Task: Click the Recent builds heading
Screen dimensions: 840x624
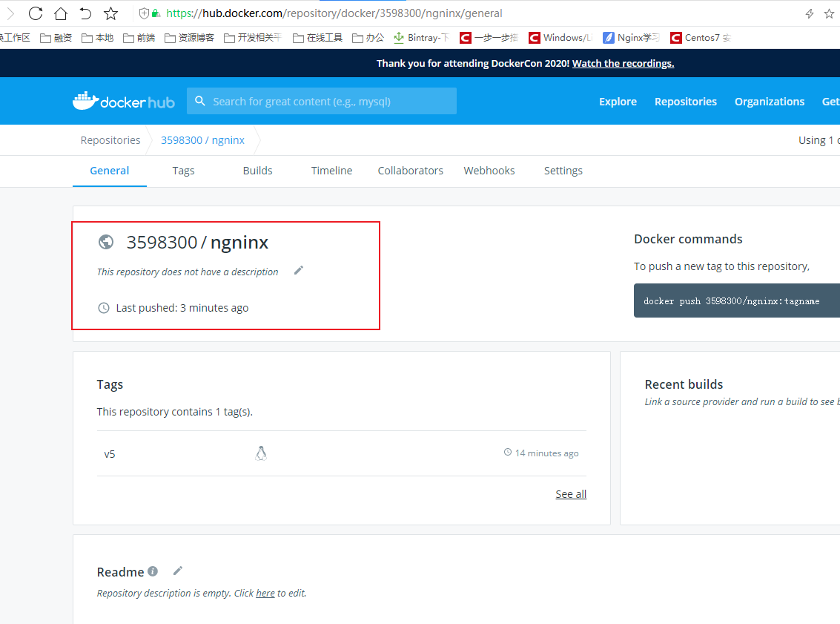Action: 684,384
